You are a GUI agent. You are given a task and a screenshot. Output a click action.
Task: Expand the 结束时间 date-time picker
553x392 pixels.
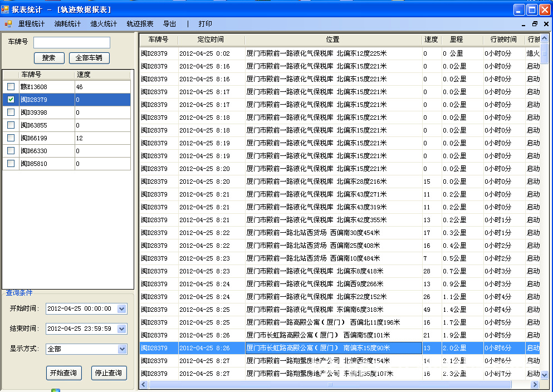122,329
